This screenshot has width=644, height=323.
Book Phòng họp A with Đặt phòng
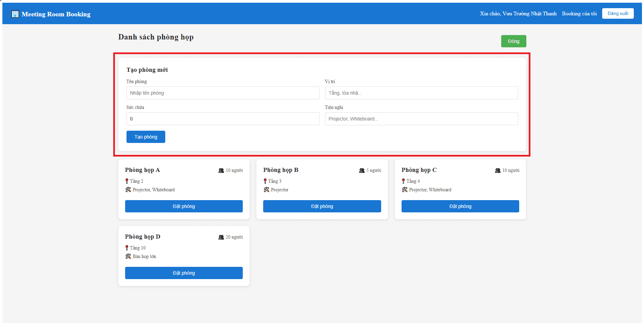[x=184, y=206]
